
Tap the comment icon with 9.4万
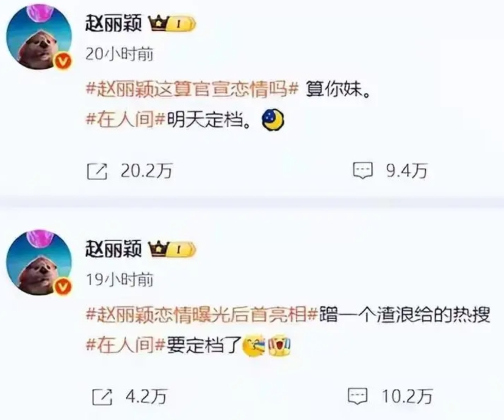(363, 171)
